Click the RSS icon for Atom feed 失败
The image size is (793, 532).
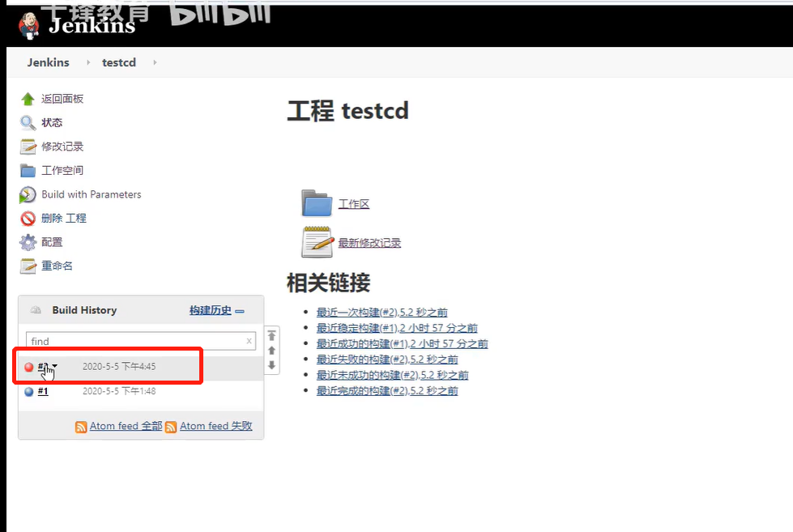[171, 427]
